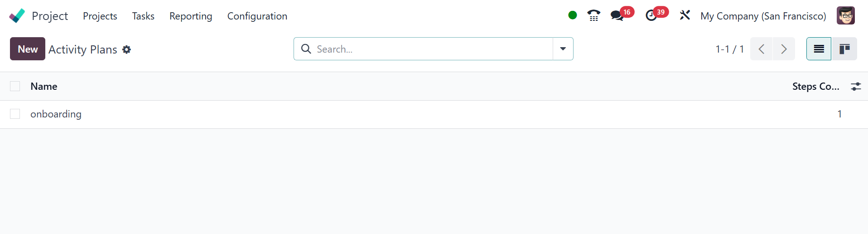Click the user avatar in top bar
The height and width of the screenshot is (234, 868).
click(845, 16)
